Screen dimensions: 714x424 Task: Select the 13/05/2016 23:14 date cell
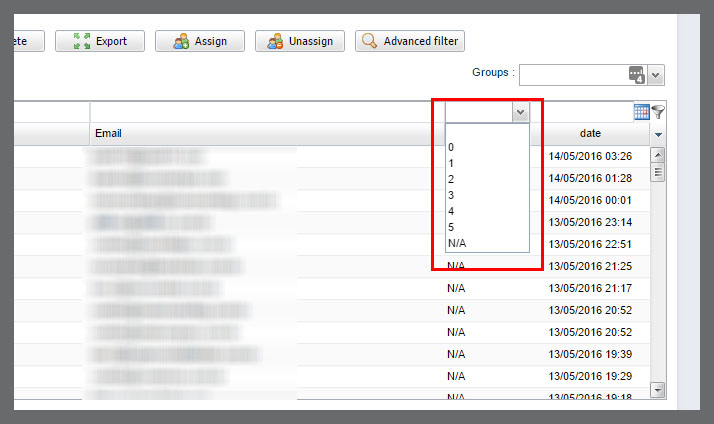590,222
